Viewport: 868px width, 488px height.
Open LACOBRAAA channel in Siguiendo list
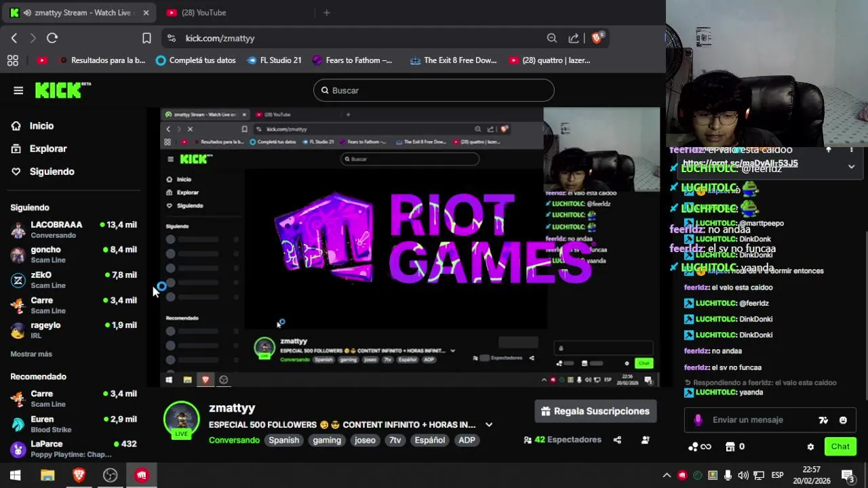[x=73, y=230]
